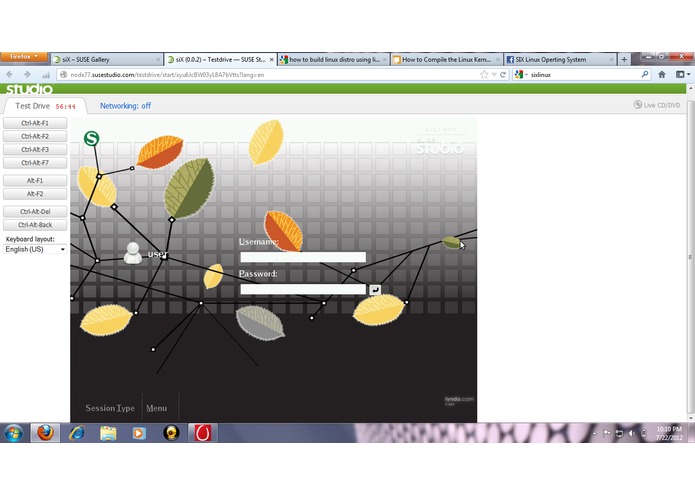Bookmark this page with the star icon
Image resolution: width=695 pixels, height=494 pixels.
484,74
